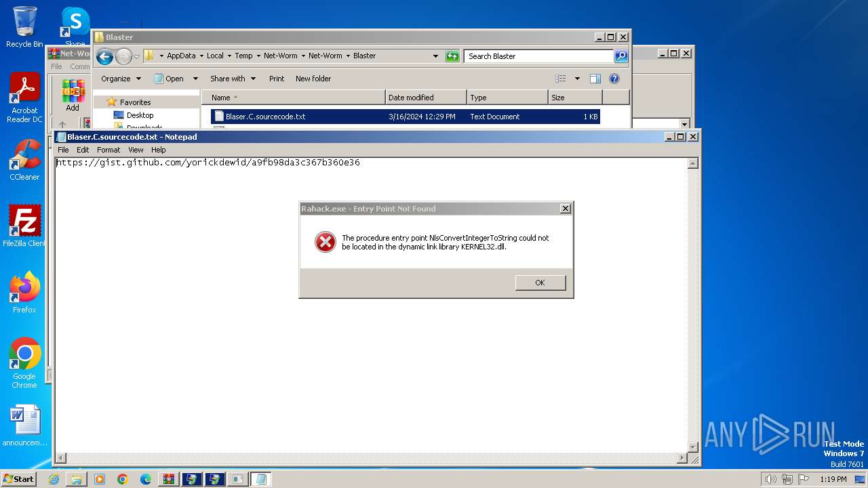The width and height of the screenshot is (868, 488).
Task: Change view using the view icon
Action: [x=561, y=79]
